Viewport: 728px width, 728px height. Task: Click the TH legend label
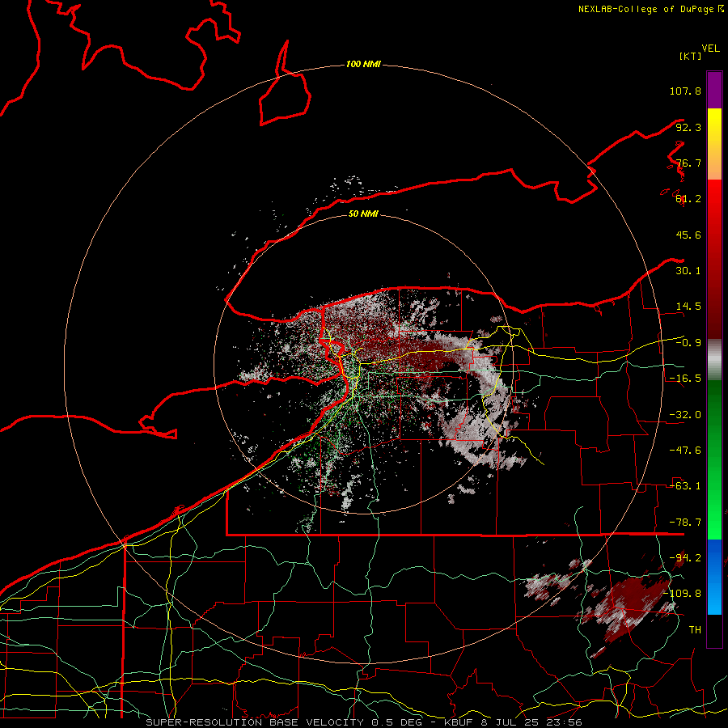click(x=695, y=630)
